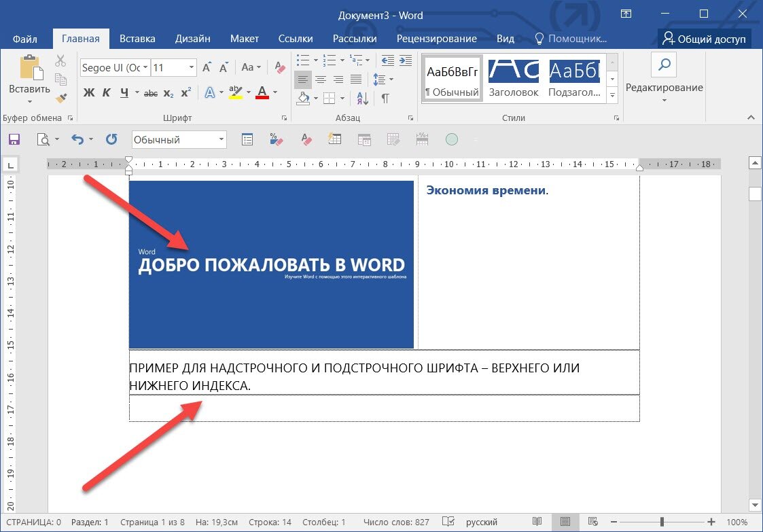
Task: Collapse the ribbon with the chevron
Action: pyautogui.click(x=751, y=118)
